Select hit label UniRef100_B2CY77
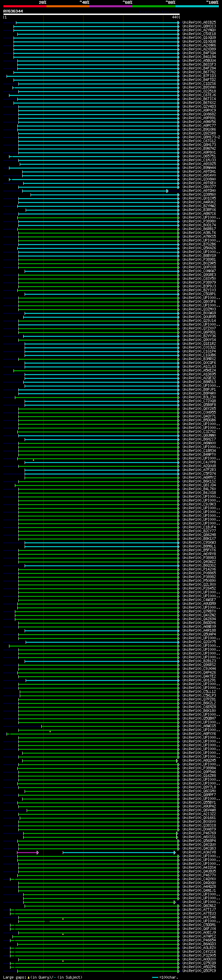This screenshot has height=980, width=222. (x=199, y=531)
